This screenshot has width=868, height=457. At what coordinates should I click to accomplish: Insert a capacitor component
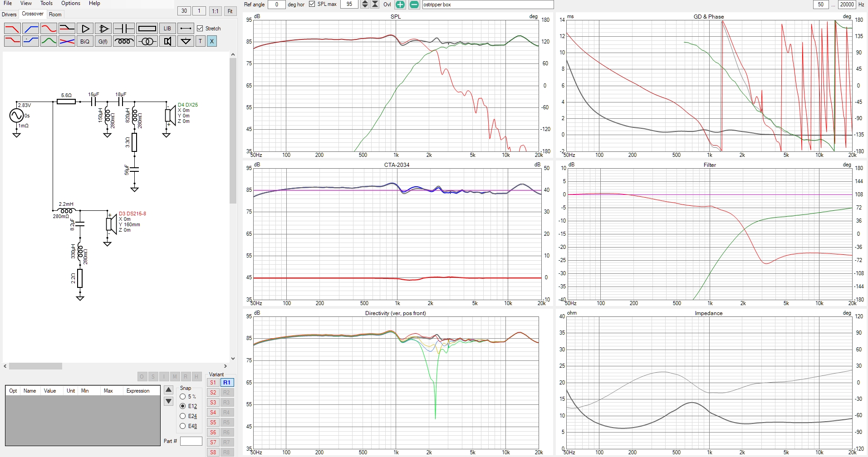(123, 29)
